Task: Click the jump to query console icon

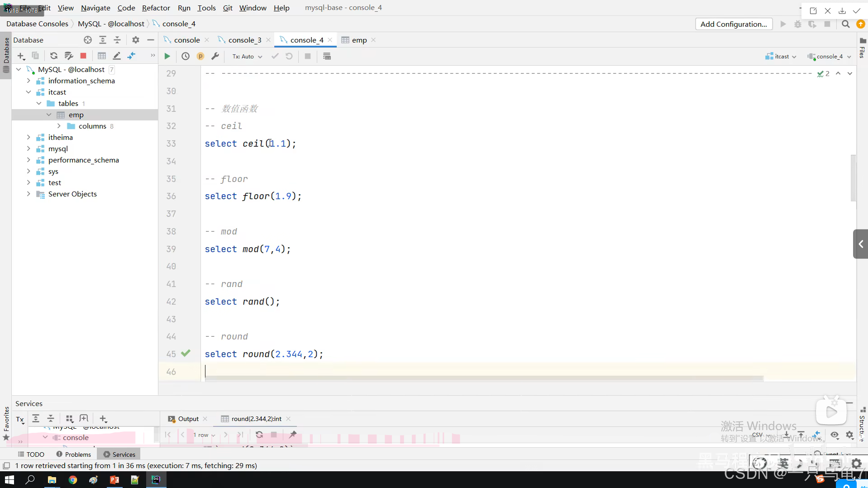Action: click(132, 56)
